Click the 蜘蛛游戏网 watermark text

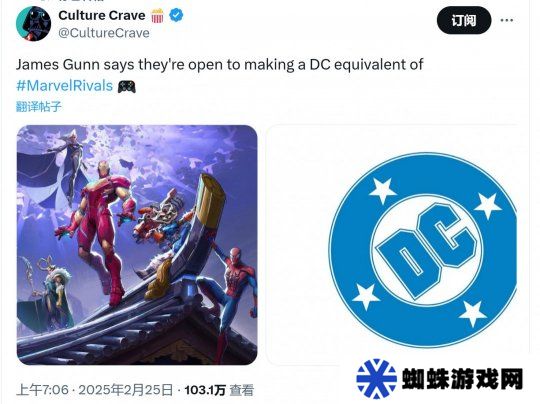462,379
